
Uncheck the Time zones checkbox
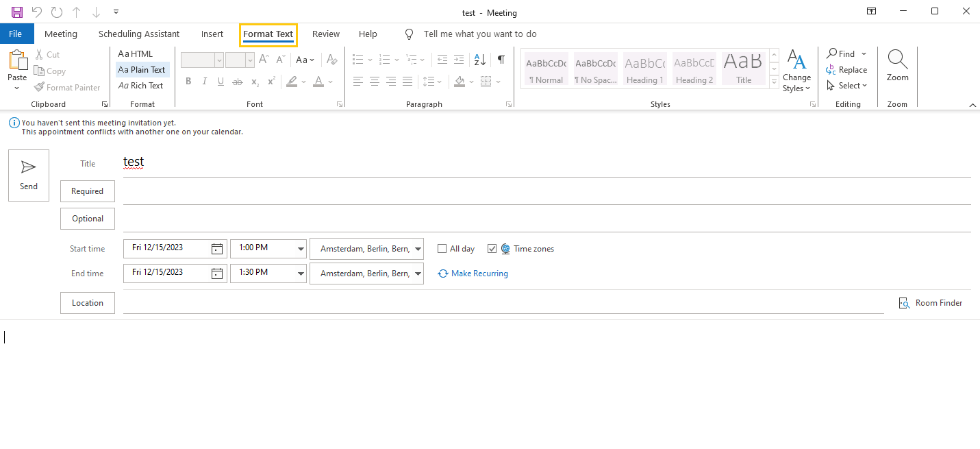click(492, 249)
